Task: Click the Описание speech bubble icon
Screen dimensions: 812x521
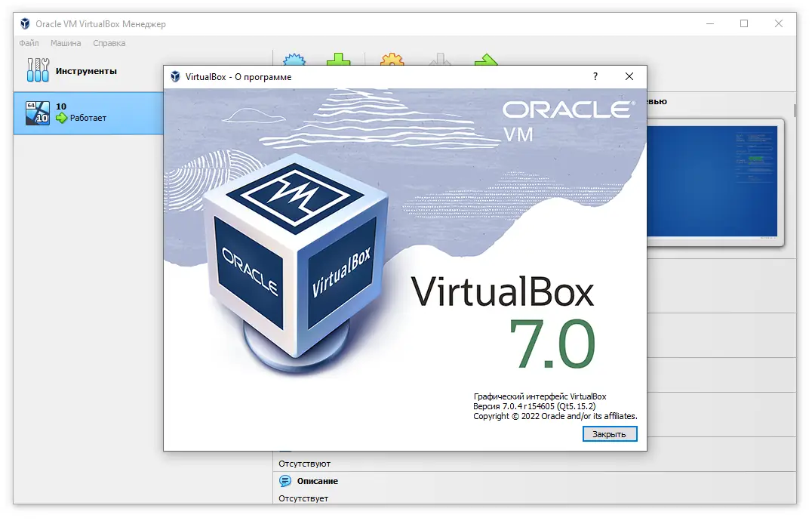Action: (285, 481)
